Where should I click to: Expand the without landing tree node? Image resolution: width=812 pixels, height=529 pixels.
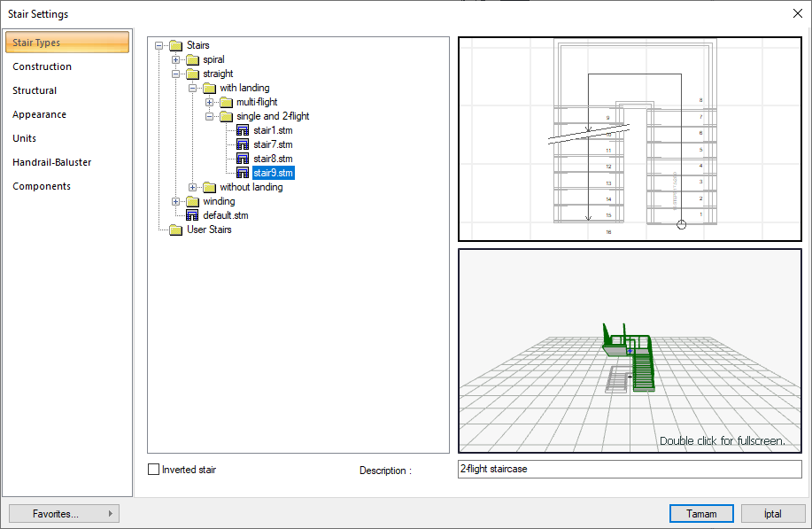click(193, 187)
